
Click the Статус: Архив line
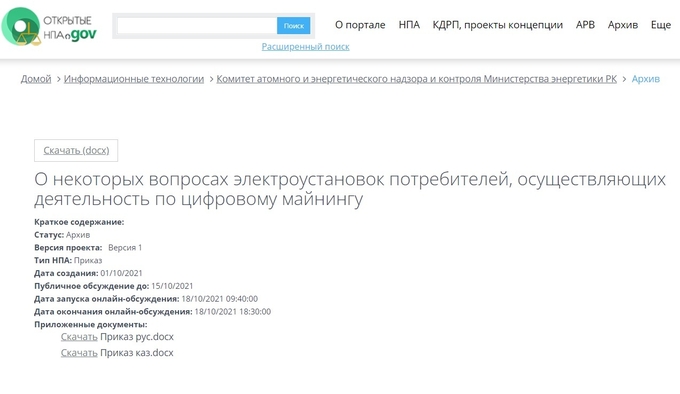click(62, 235)
